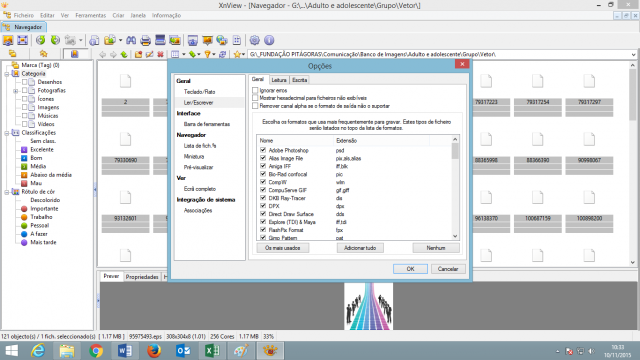Switch to the Leitura tab

click(279, 80)
